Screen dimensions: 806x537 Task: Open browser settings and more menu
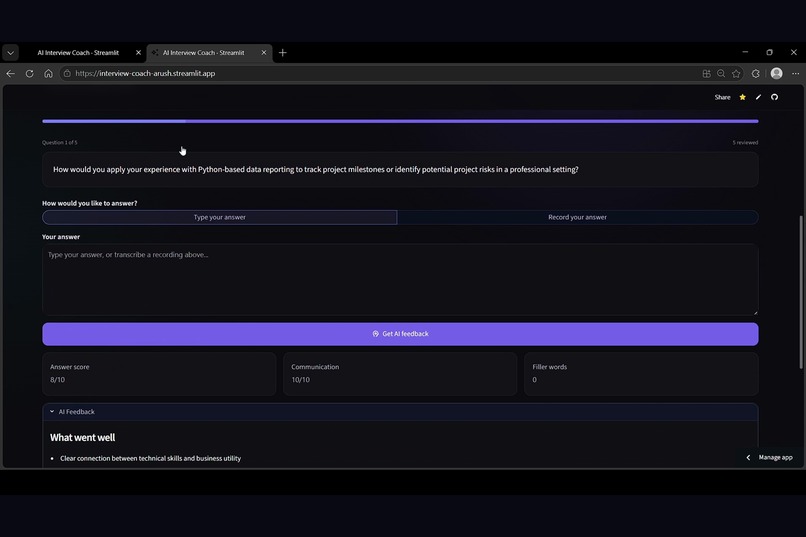tap(796, 73)
